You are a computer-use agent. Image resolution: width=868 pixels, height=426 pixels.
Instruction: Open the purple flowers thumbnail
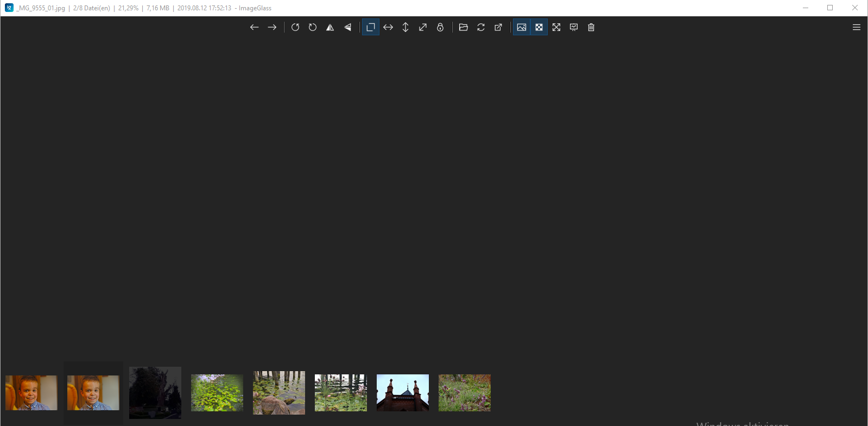click(465, 393)
